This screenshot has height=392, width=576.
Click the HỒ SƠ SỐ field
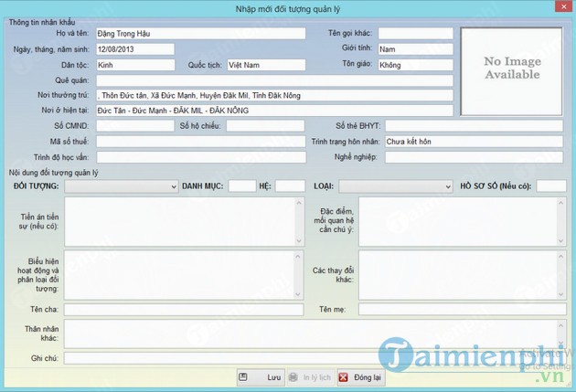click(x=551, y=186)
